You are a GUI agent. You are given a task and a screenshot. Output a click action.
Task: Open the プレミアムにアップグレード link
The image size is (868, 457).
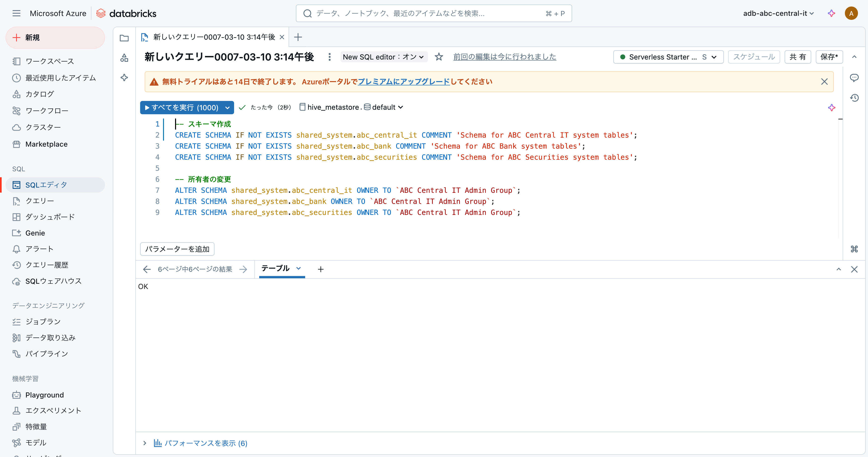tap(403, 82)
